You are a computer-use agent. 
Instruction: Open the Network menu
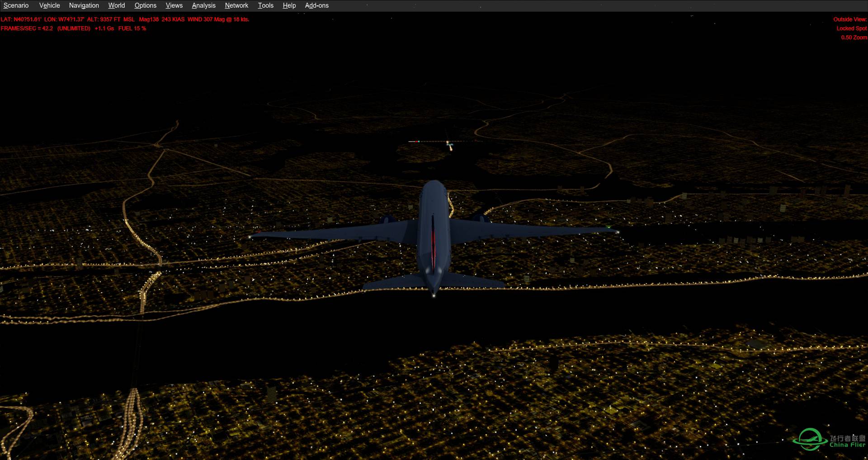(236, 5)
